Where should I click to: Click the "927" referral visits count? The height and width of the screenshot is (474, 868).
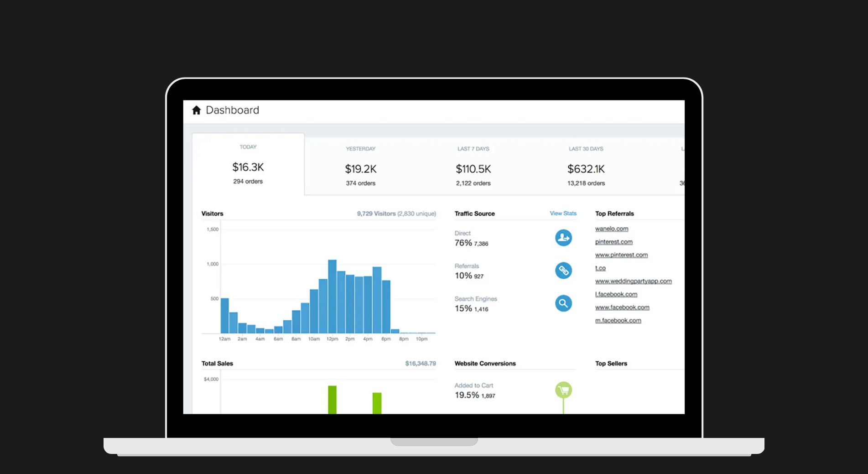point(479,276)
